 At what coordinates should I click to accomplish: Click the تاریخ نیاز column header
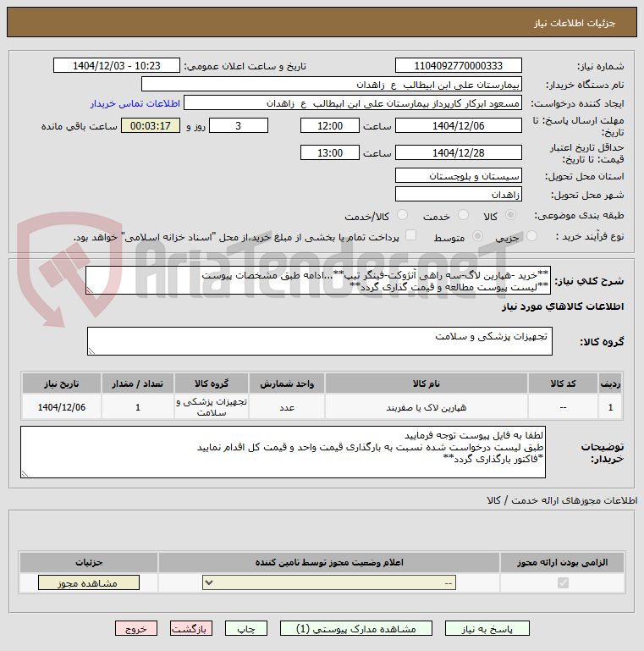coord(62,383)
